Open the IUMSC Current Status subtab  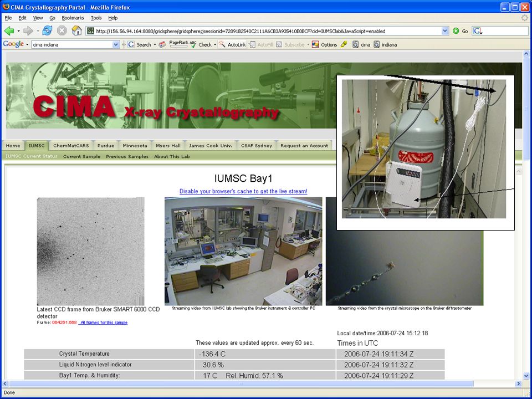coord(32,156)
